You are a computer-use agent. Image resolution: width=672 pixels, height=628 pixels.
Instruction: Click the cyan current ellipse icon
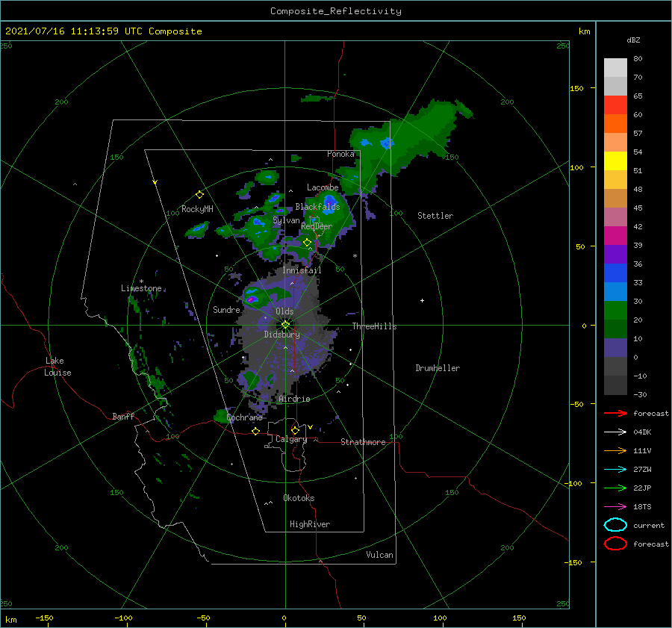point(615,525)
